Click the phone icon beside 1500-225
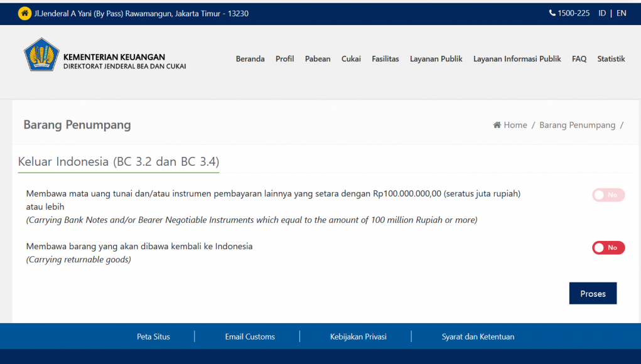 [x=552, y=13]
